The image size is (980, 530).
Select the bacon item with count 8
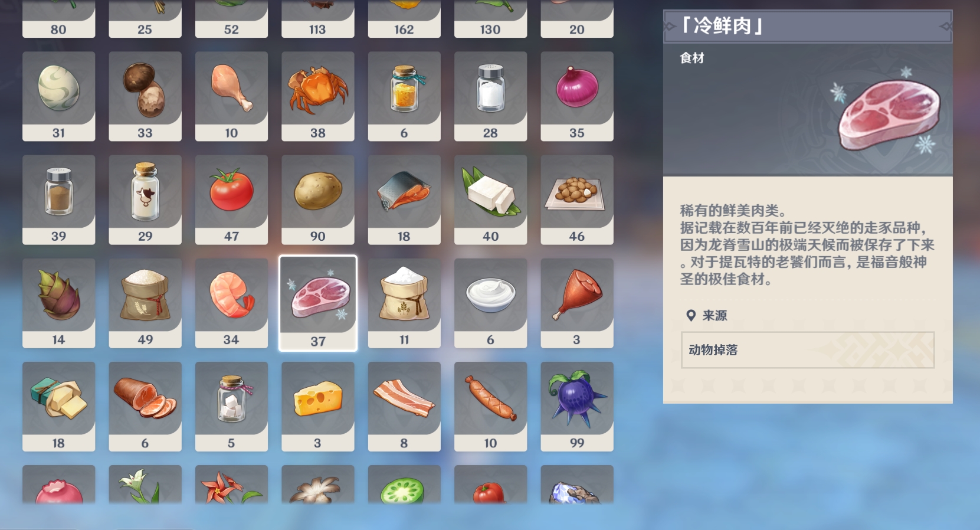click(x=404, y=407)
